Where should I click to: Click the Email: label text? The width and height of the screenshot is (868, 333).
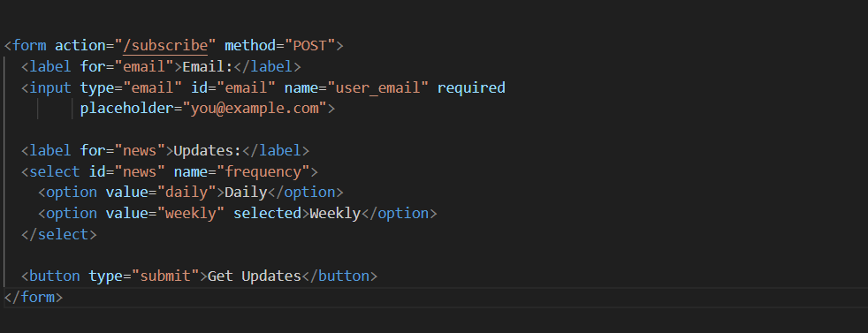[208, 66]
